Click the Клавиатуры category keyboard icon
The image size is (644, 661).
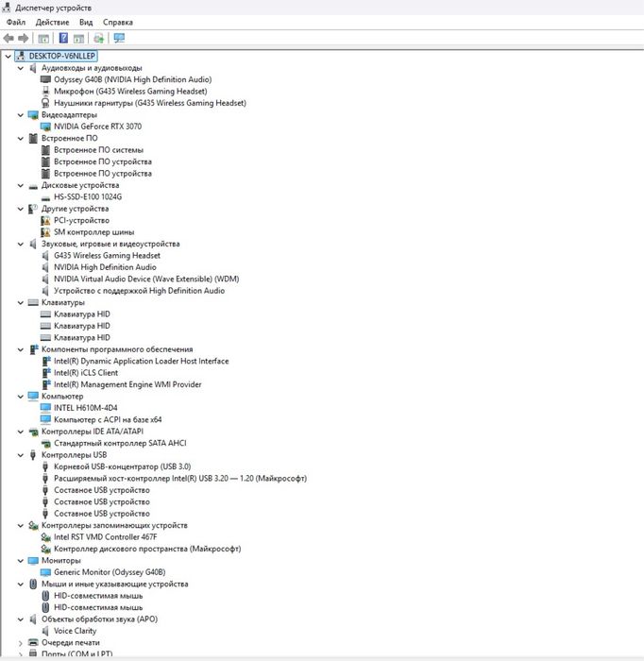click(x=33, y=303)
